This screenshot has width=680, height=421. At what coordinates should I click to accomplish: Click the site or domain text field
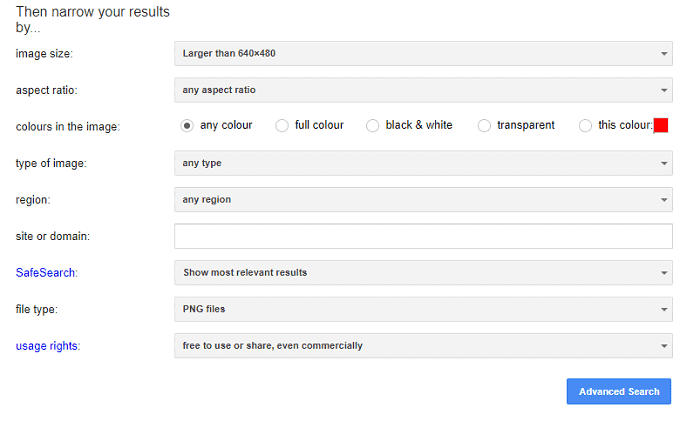(x=422, y=236)
